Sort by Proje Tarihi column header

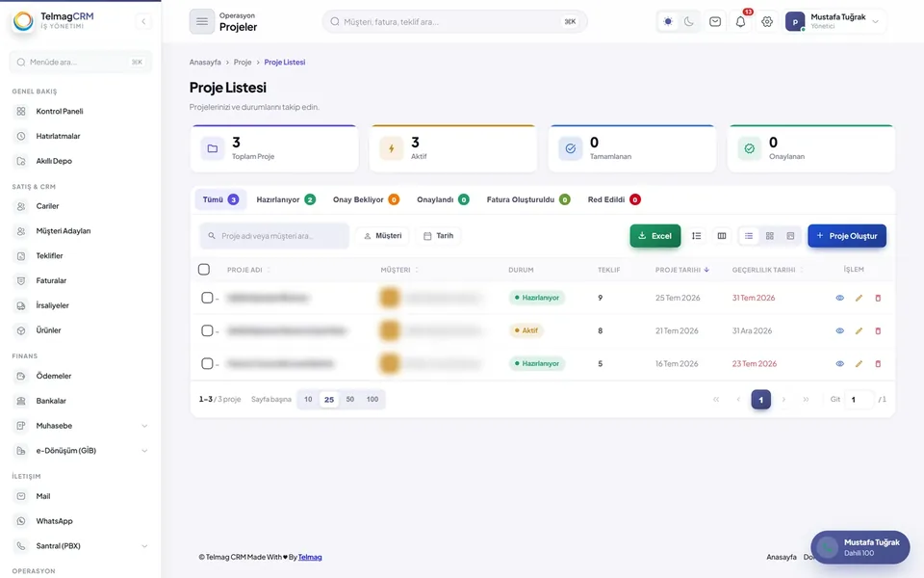point(681,270)
